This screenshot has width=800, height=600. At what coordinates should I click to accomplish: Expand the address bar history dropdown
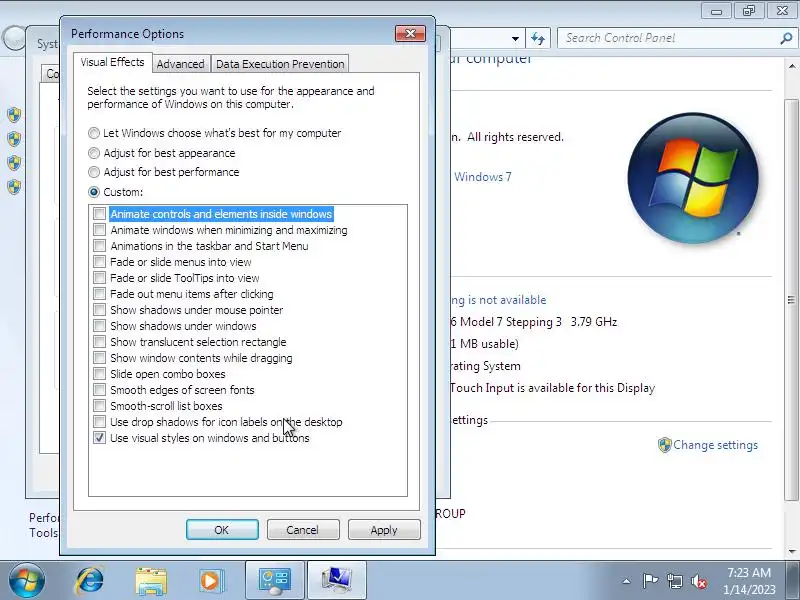(x=515, y=38)
